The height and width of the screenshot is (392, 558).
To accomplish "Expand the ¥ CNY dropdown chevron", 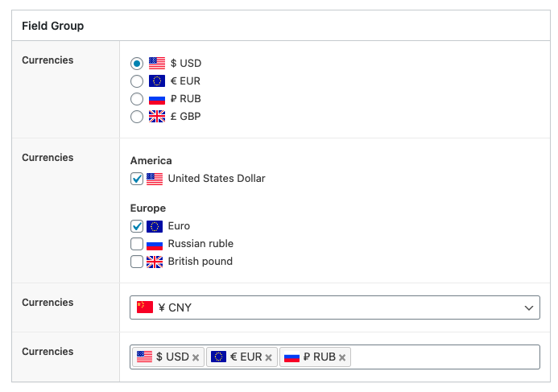I will (x=529, y=307).
